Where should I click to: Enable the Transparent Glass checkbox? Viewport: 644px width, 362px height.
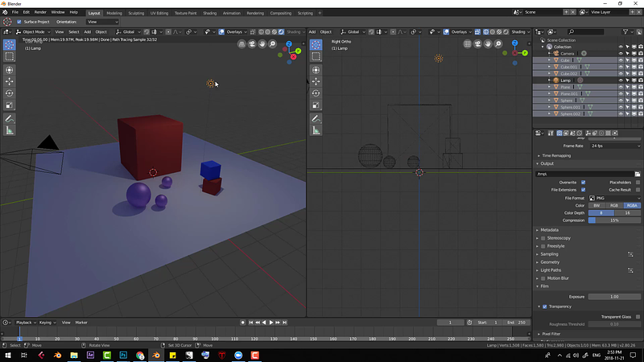[x=638, y=317]
